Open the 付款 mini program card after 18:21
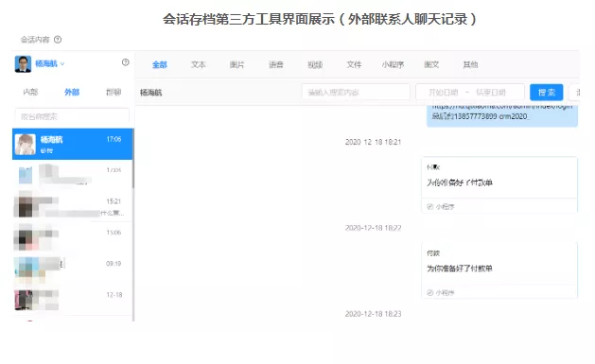Image resolution: width=595 pixels, height=364 pixels. [499, 184]
